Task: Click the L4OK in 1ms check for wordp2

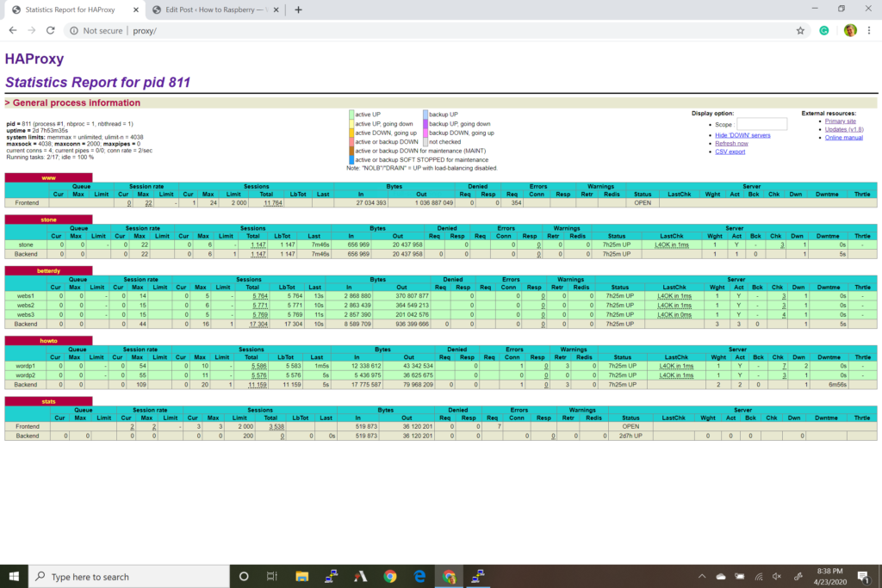Action: click(x=676, y=375)
